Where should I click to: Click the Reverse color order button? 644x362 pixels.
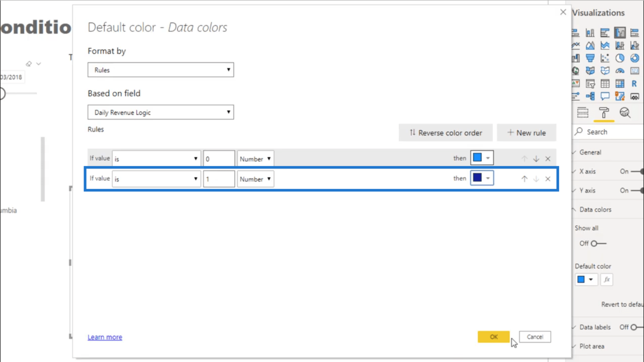pos(446,133)
